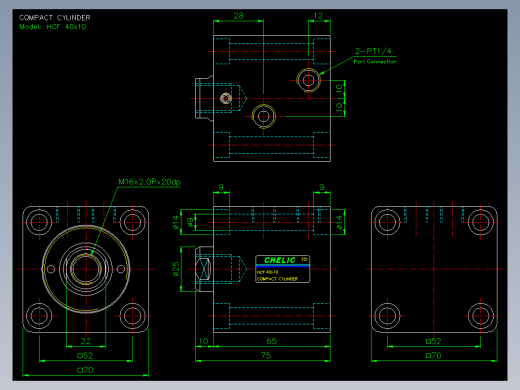Select the left 9 dimension above side view
The height and width of the screenshot is (390, 520).
221,187
